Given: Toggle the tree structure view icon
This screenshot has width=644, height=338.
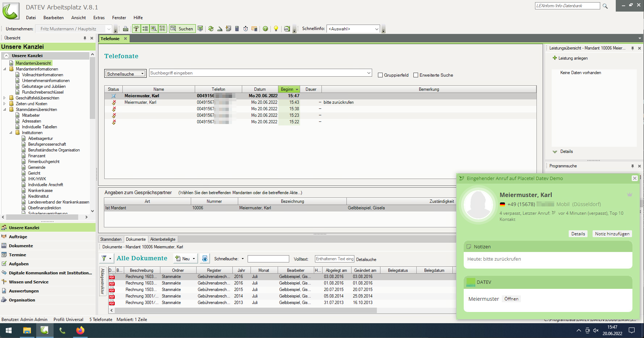Looking at the screenshot, I should pyautogui.click(x=136, y=29).
